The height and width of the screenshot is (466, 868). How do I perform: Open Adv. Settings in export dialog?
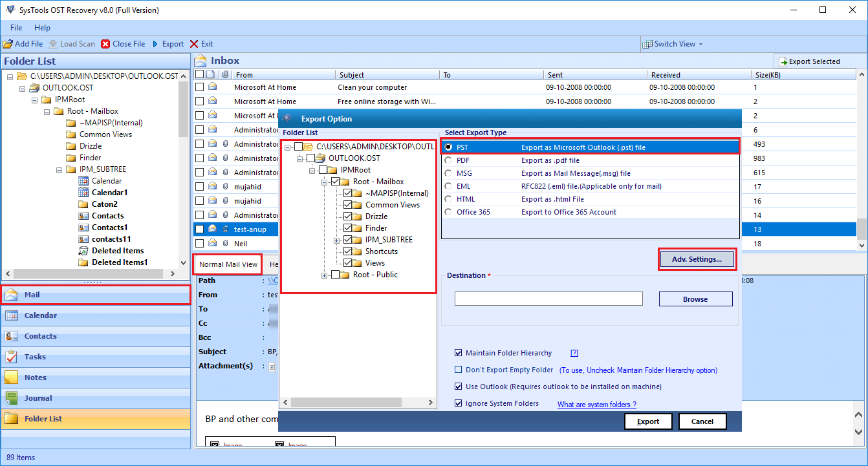coord(697,259)
